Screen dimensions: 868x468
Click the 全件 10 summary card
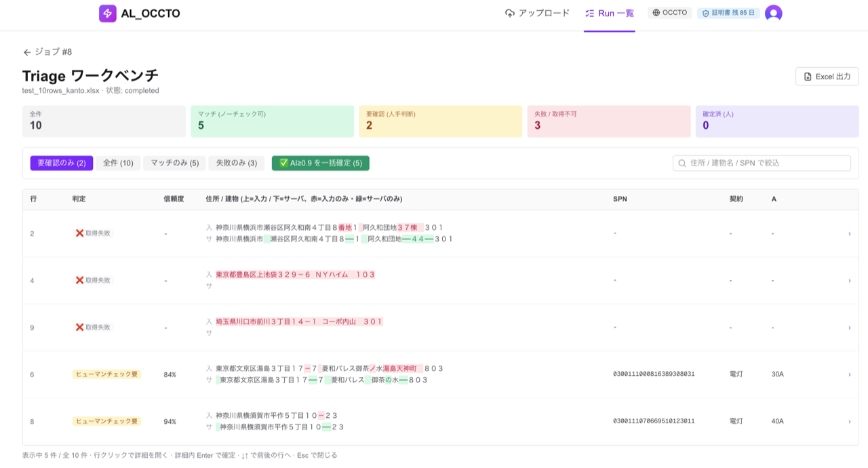[x=104, y=121]
